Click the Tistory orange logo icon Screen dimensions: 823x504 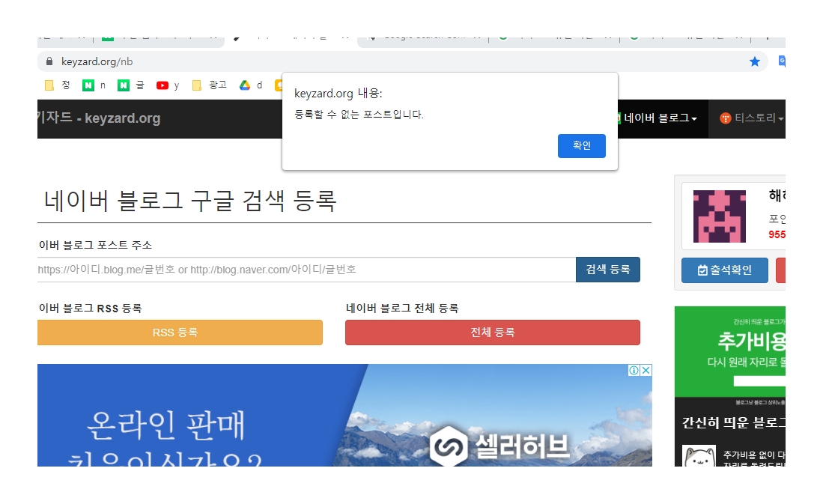(726, 118)
